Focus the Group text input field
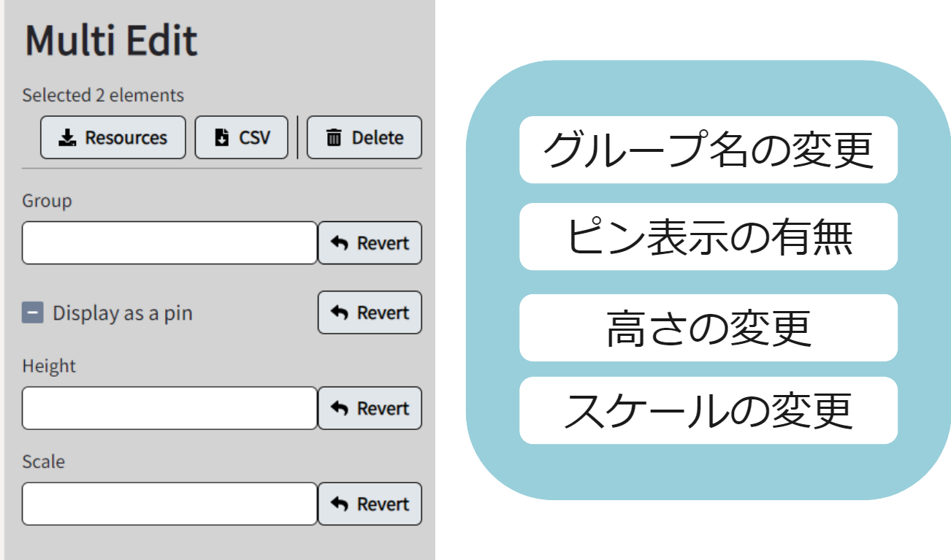 point(169,243)
